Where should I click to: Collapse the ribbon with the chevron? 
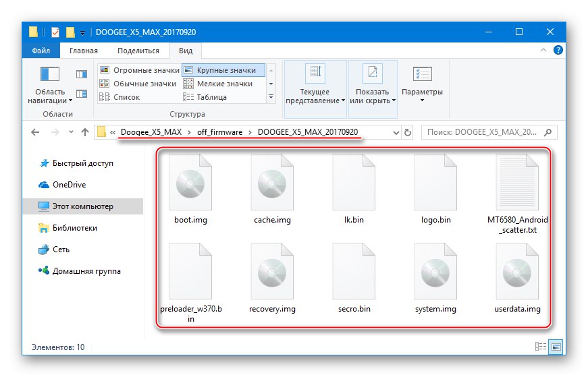coord(543,50)
